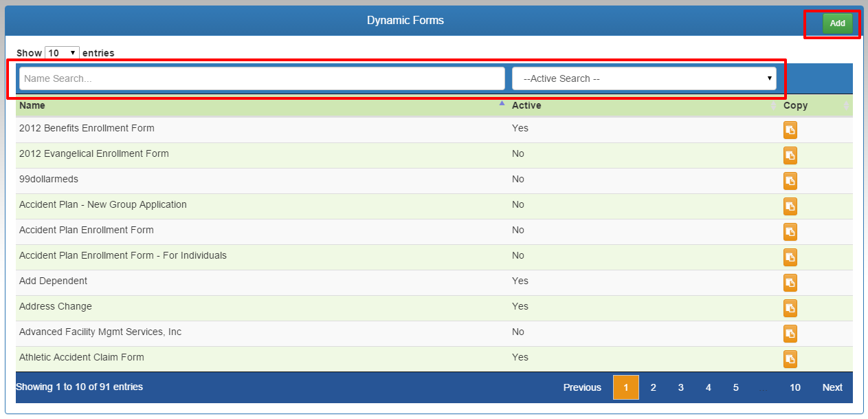Open Accident Plan Enrollment Form row
Screen dimensions: 868x419
(x=87, y=230)
